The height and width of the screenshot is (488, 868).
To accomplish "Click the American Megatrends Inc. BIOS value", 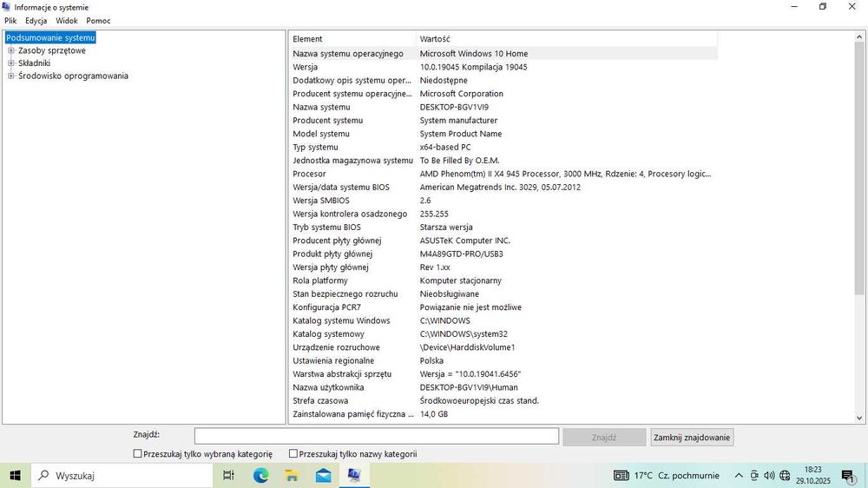I will click(500, 188).
